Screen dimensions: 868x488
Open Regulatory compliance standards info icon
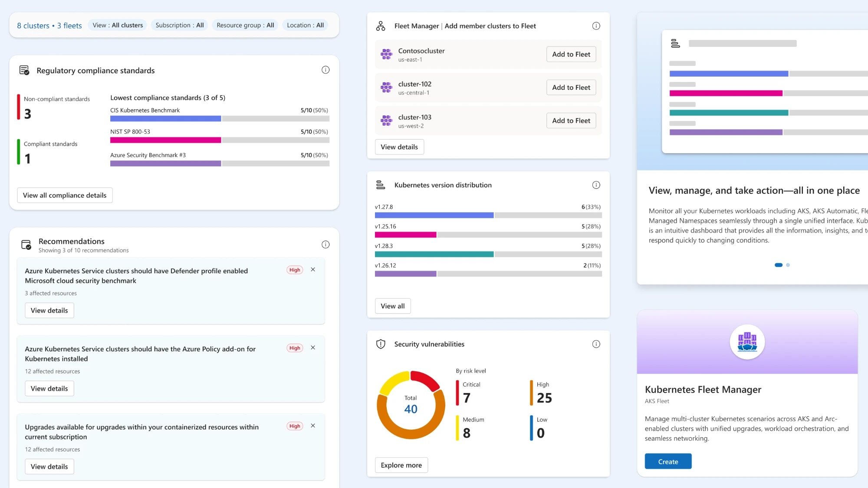tap(325, 70)
